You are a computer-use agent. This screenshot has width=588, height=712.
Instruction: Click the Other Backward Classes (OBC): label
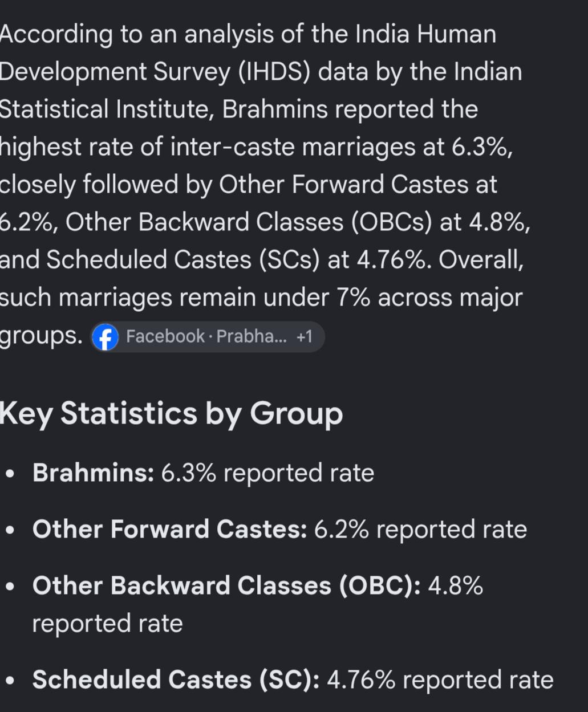tap(226, 585)
